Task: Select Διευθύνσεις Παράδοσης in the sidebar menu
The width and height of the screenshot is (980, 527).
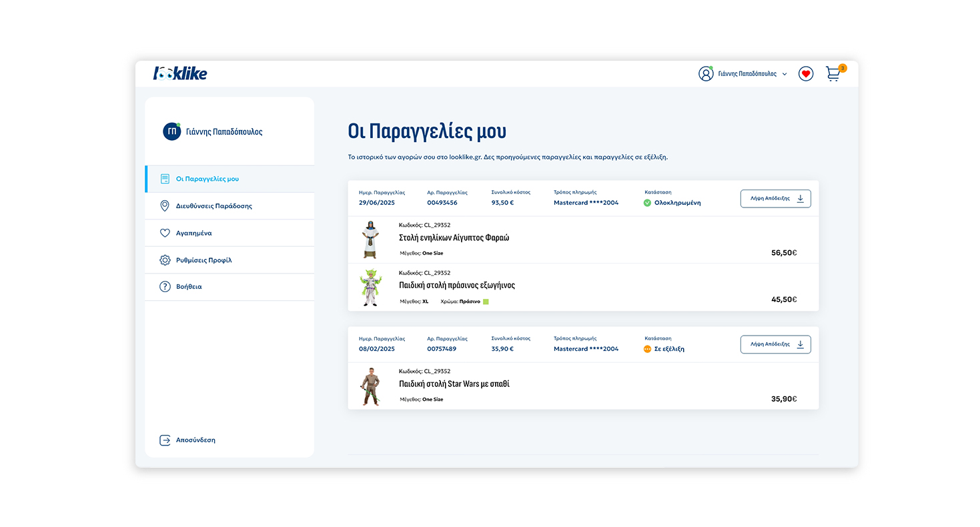Action: coord(213,206)
